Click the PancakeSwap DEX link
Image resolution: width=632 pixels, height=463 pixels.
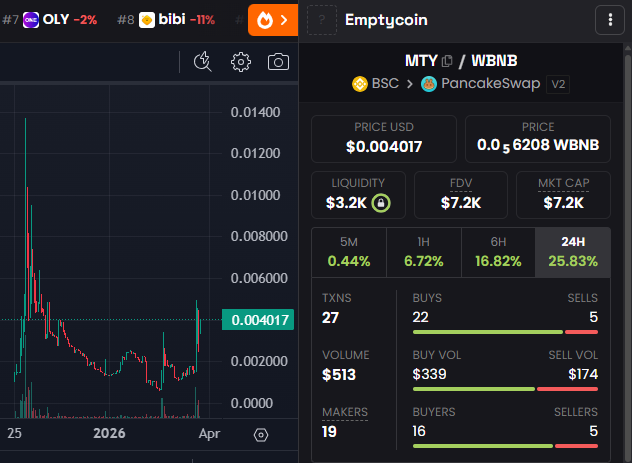click(480, 84)
